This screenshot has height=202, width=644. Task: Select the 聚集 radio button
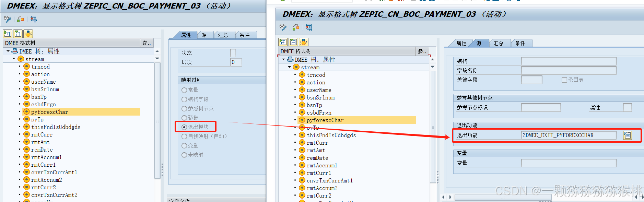pyautogui.click(x=184, y=118)
